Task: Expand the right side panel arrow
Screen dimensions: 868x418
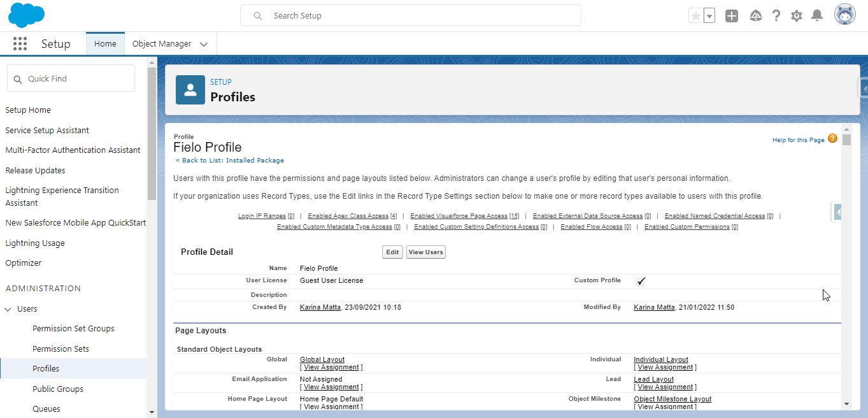Action: tap(837, 212)
